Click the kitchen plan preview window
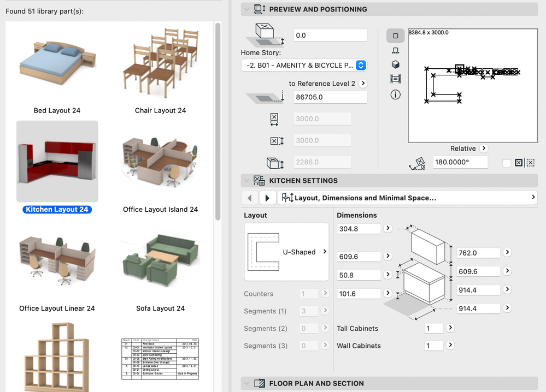The image size is (546, 392). [x=473, y=86]
